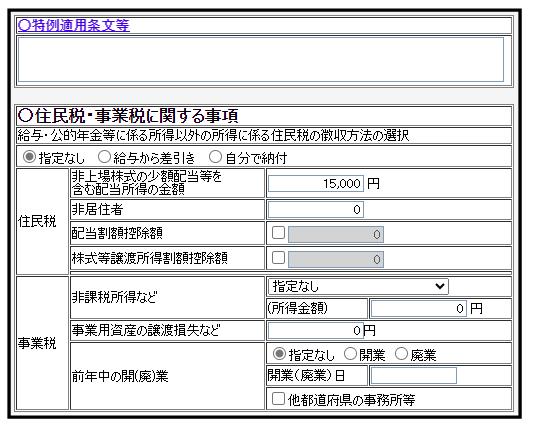The height and width of the screenshot is (426, 535).
Task: Click the grayed 株式等譲渡所得割額控除額 amount field
Action: point(336,259)
